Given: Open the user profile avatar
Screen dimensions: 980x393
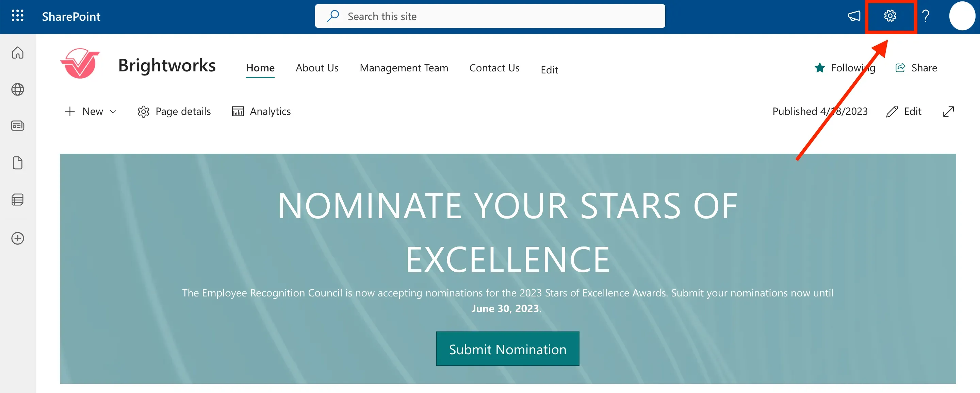Looking at the screenshot, I should click(962, 16).
